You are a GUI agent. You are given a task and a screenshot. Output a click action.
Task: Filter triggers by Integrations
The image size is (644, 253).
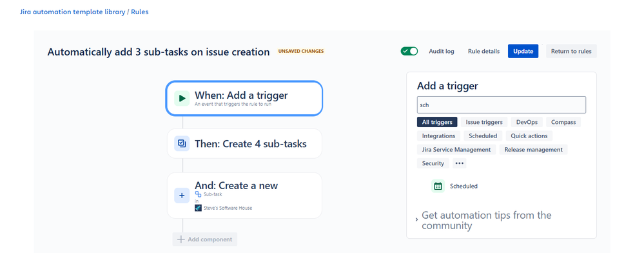(x=438, y=136)
